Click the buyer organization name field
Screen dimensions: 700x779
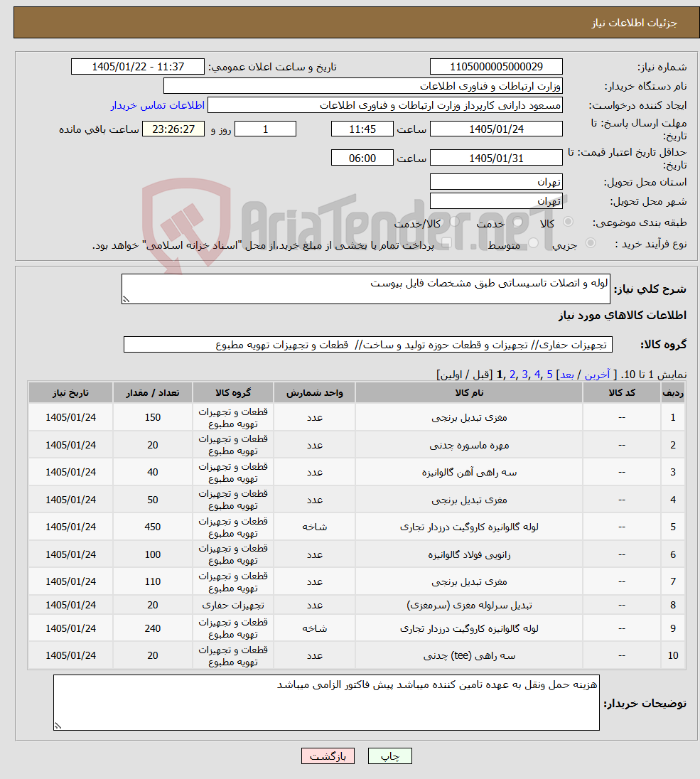pos(362,86)
